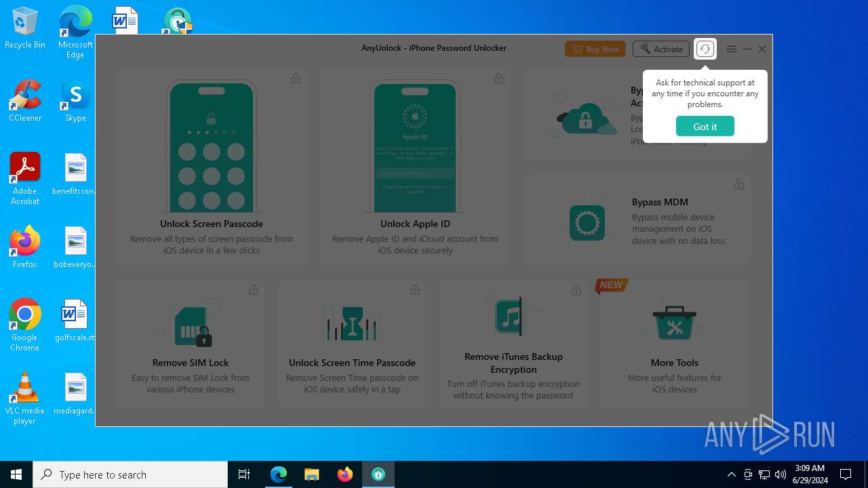Open VLC media player desktop shortcut
868x488 pixels.
point(25,399)
